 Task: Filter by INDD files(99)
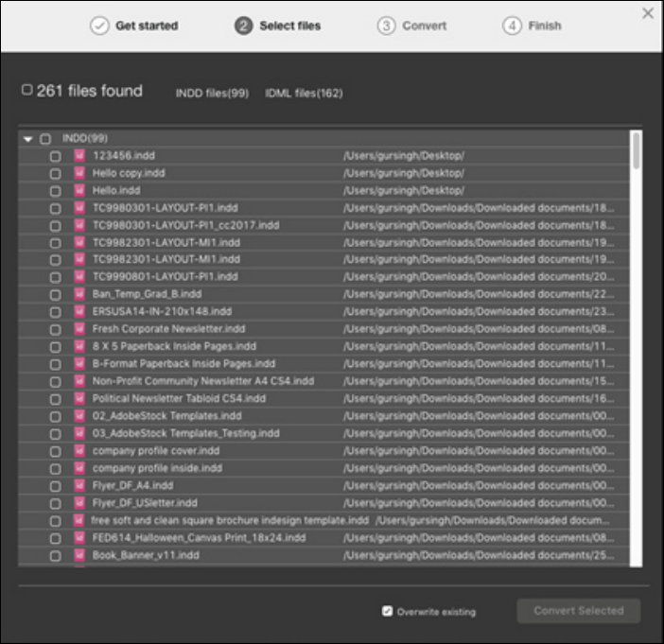(212, 94)
